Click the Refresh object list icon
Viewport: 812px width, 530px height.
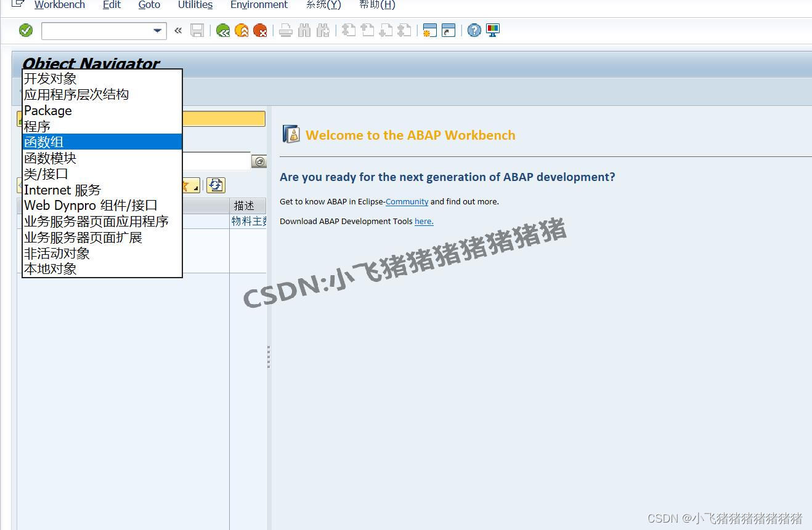(216, 185)
